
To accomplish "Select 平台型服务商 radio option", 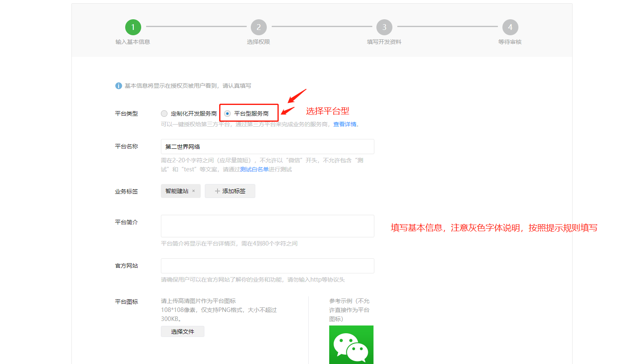I will coord(227,114).
